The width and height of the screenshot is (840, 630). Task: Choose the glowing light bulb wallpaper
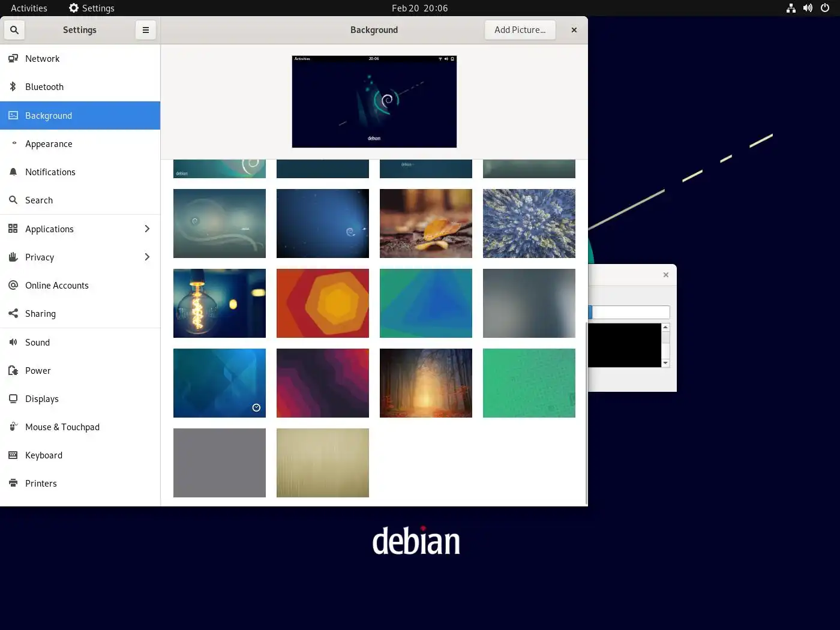(x=220, y=303)
